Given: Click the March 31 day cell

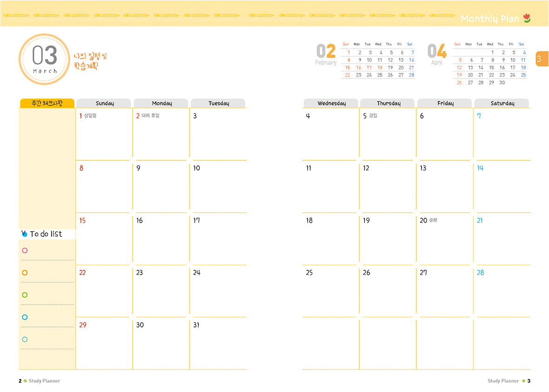Looking at the screenshot, I should (x=218, y=344).
